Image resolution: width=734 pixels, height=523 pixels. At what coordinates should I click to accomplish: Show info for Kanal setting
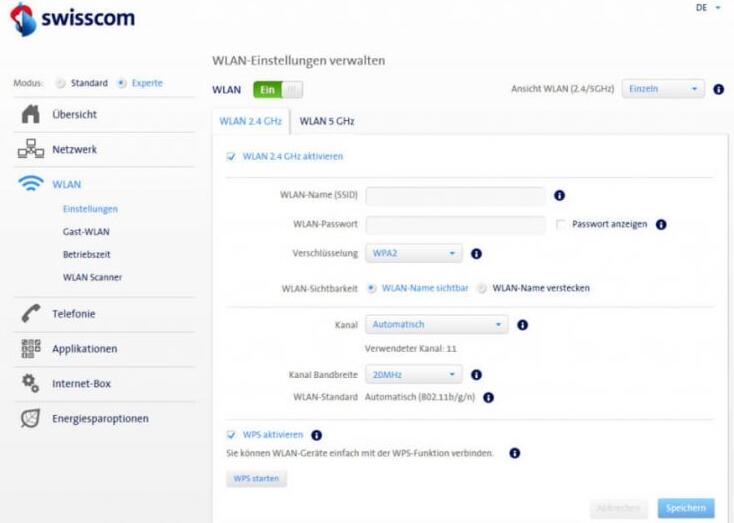522,324
